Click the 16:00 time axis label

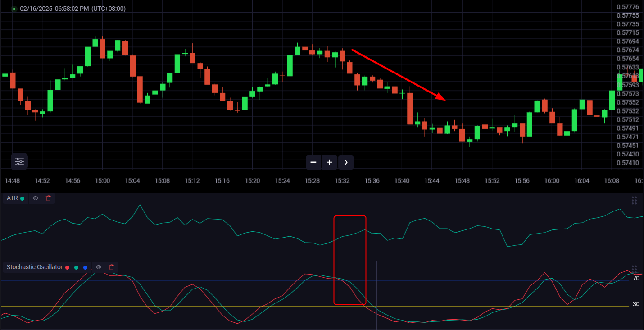point(552,181)
